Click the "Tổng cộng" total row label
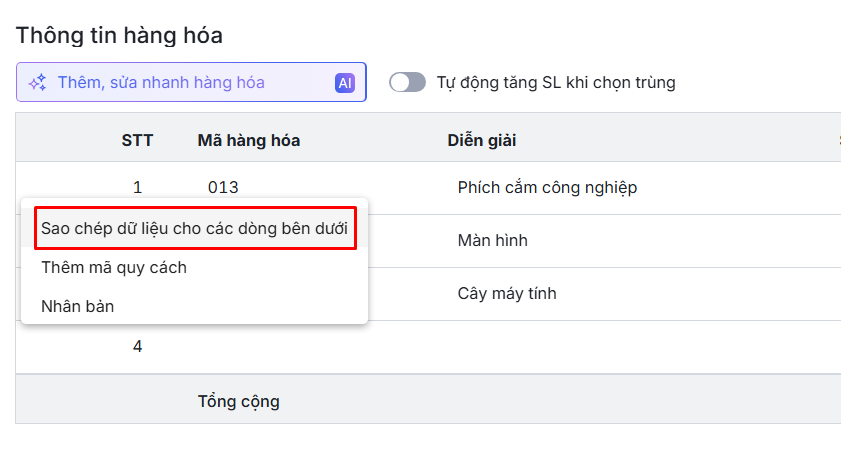 point(238,402)
